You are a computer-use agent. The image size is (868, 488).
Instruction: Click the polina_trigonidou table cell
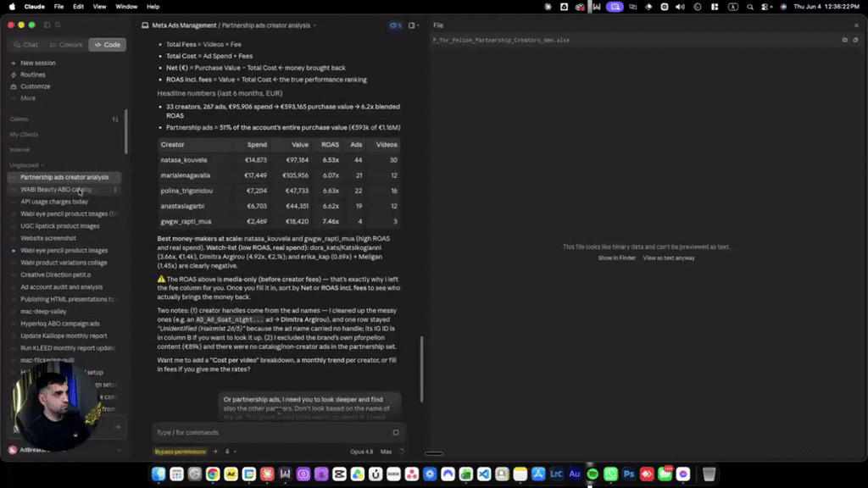[186, 191]
